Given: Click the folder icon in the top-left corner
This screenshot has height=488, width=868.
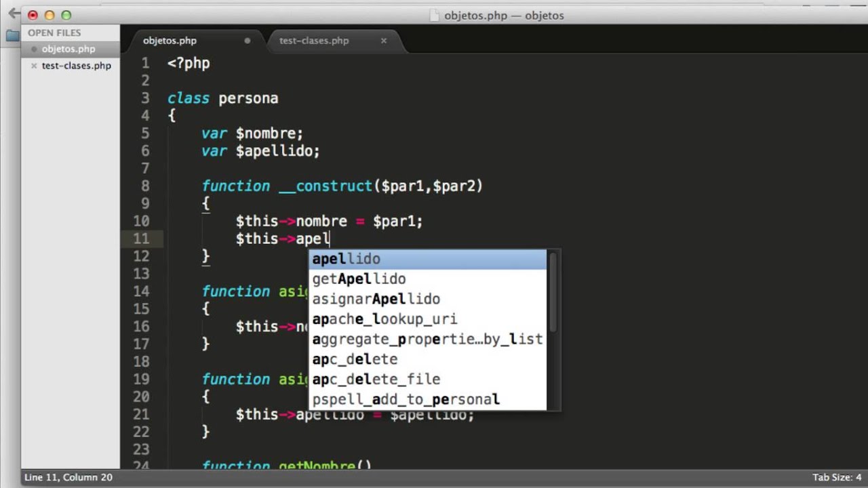Looking at the screenshot, I should pos(11,35).
